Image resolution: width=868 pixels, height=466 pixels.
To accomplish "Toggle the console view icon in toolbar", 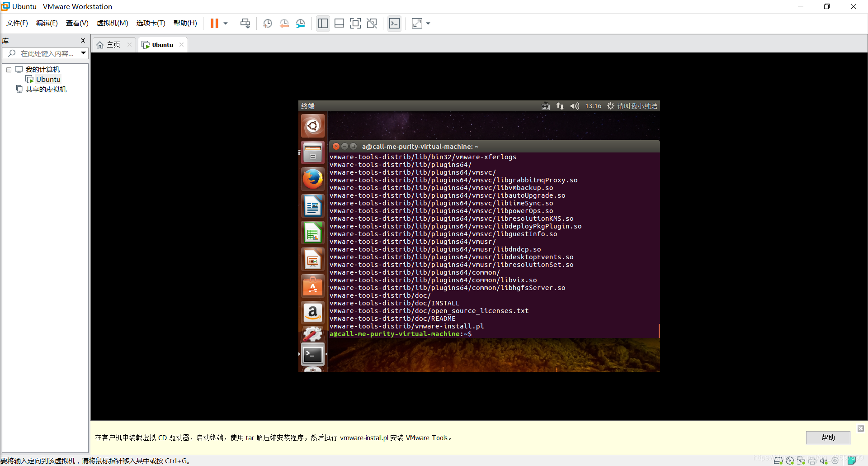I will coord(394,23).
